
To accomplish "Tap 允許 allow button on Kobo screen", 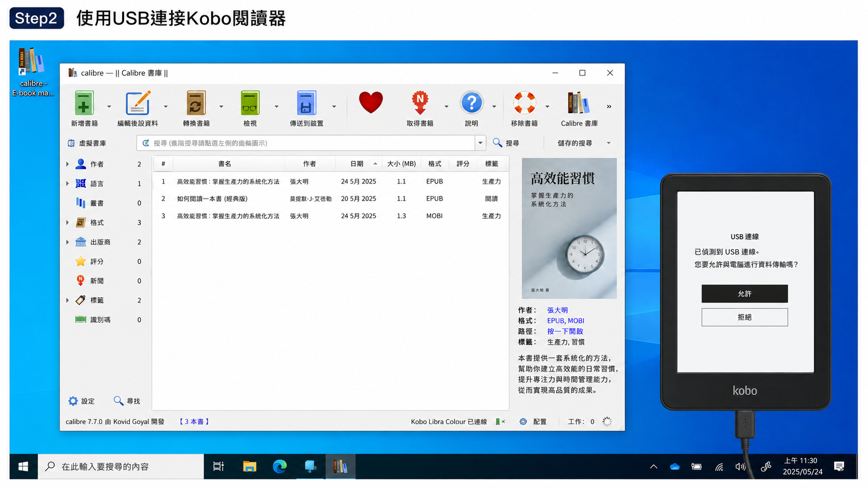I will pyautogui.click(x=744, y=294).
